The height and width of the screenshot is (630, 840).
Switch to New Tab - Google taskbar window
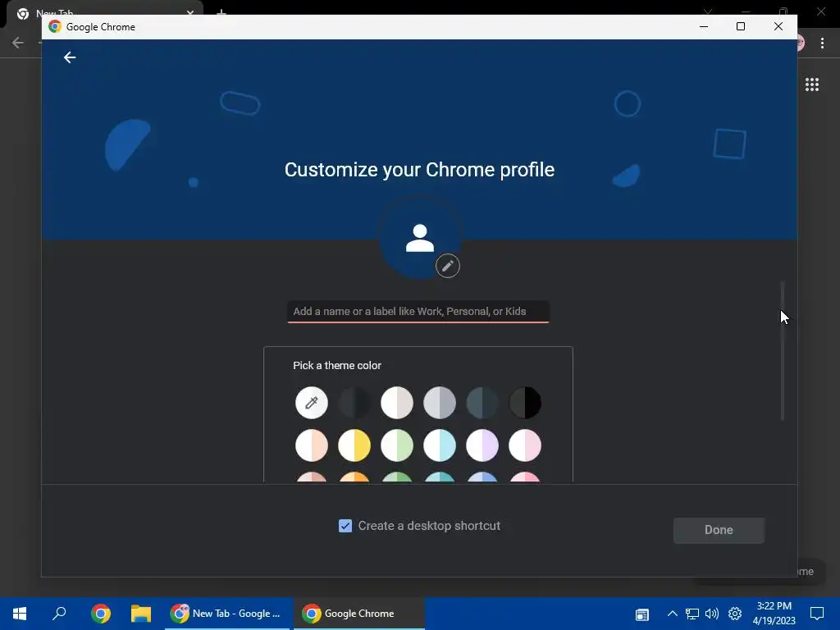pos(229,614)
